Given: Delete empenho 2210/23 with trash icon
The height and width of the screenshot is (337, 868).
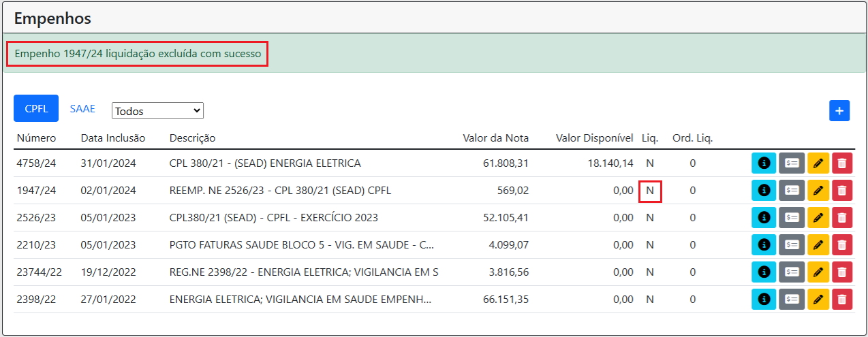Looking at the screenshot, I should pyautogui.click(x=841, y=245).
